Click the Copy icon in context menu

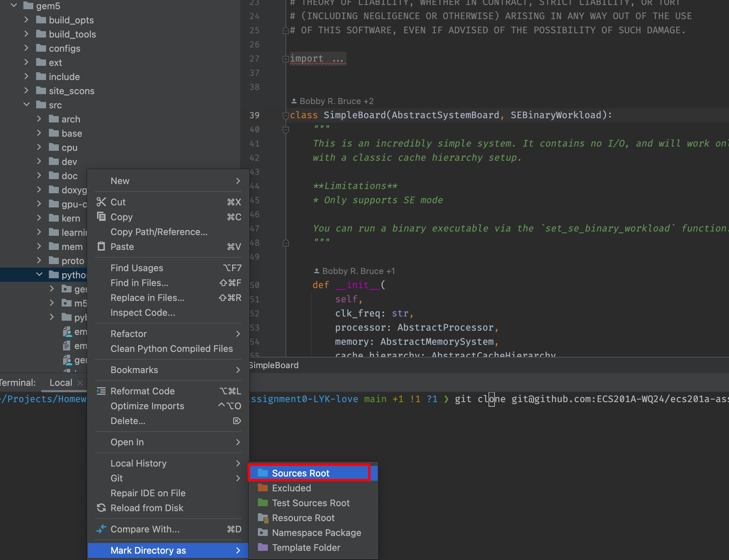pos(101,216)
